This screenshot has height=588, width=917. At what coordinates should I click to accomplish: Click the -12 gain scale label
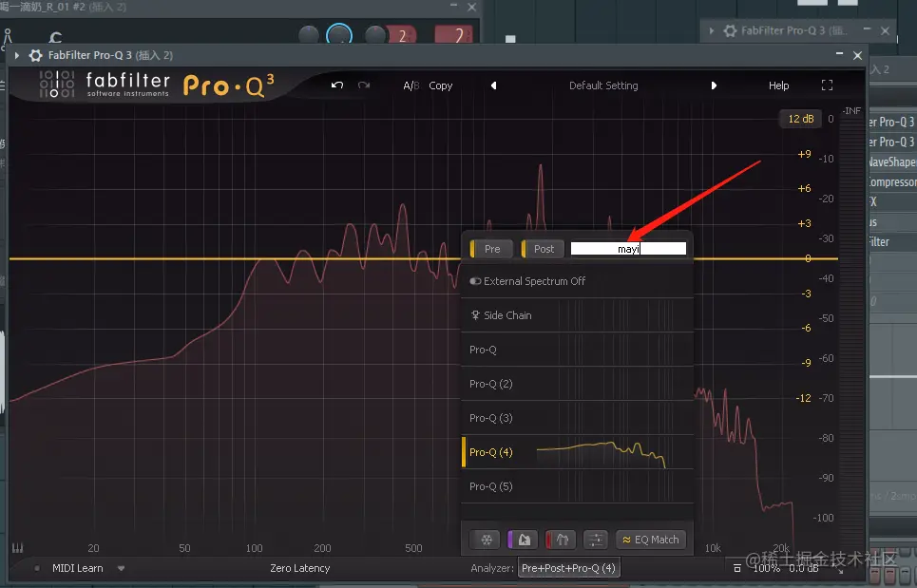[x=803, y=398]
